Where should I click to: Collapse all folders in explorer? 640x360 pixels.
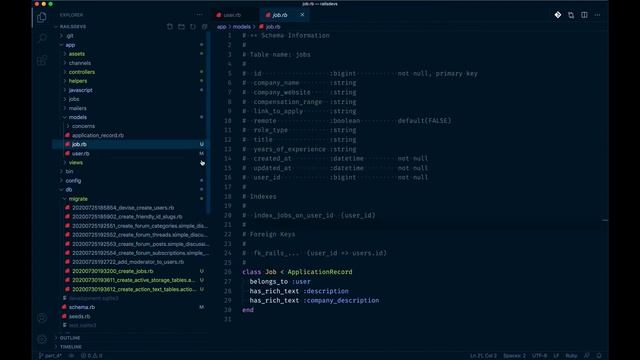[x=204, y=27]
